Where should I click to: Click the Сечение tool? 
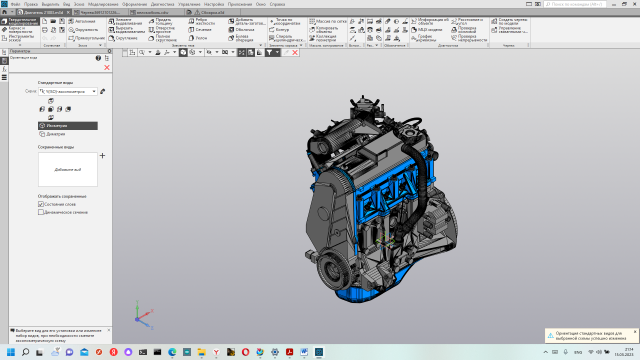pyautogui.click(x=200, y=30)
